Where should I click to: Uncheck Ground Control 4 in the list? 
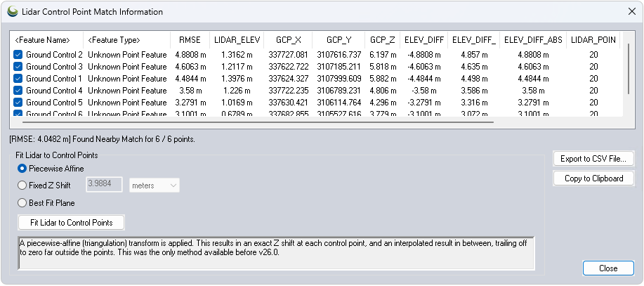(18, 91)
